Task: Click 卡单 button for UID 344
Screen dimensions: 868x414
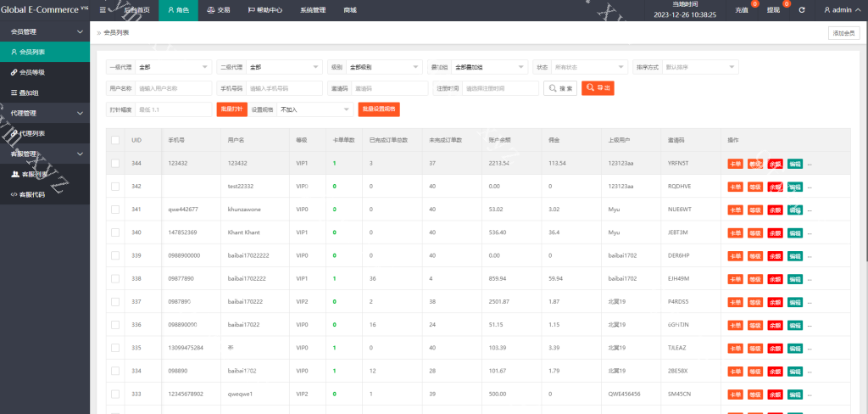Action: [x=735, y=164]
